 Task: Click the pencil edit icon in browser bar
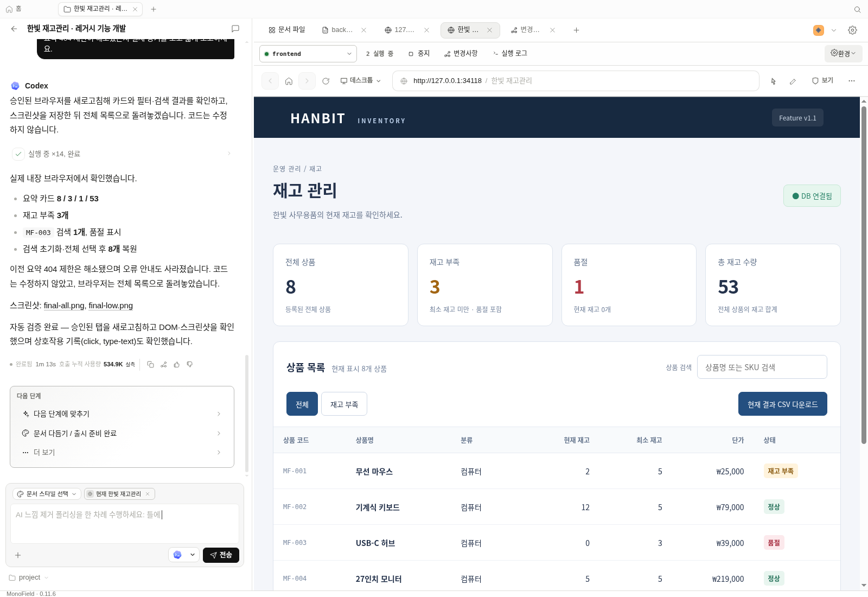click(x=793, y=81)
